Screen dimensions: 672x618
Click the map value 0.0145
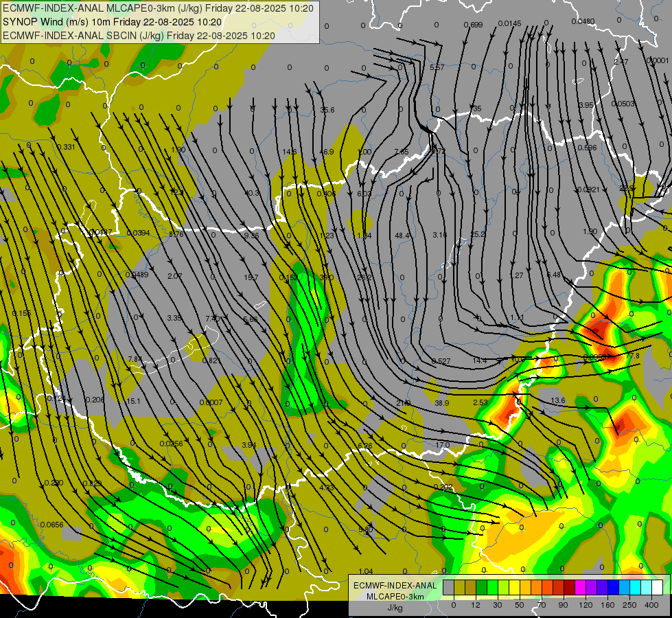click(x=509, y=23)
